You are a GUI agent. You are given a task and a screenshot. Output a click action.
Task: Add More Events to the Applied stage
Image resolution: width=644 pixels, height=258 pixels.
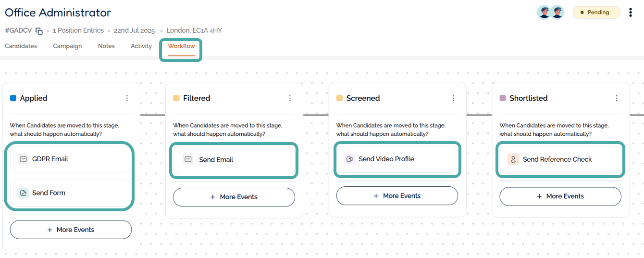71,230
